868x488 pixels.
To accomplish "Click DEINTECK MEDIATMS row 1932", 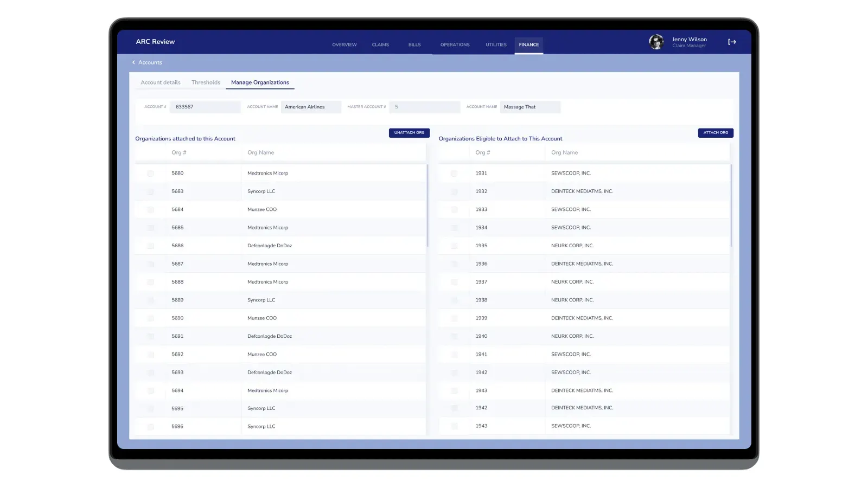I will point(584,191).
